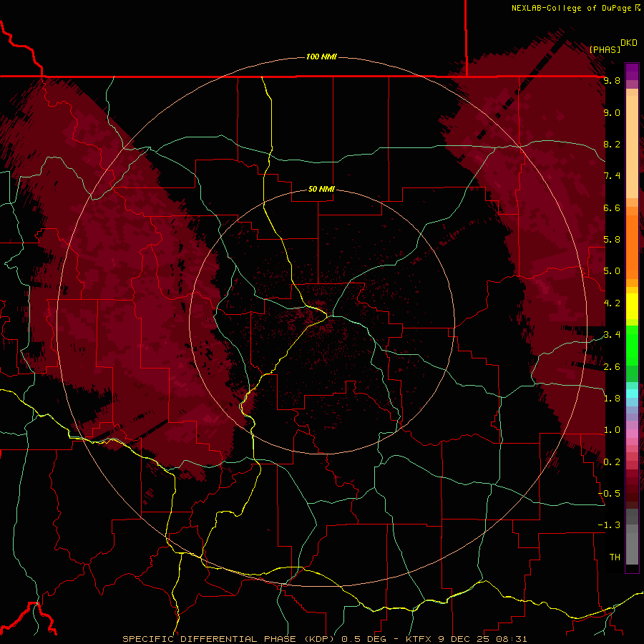
Task: Pick the orange segment of the color bar
Action: 632,246
